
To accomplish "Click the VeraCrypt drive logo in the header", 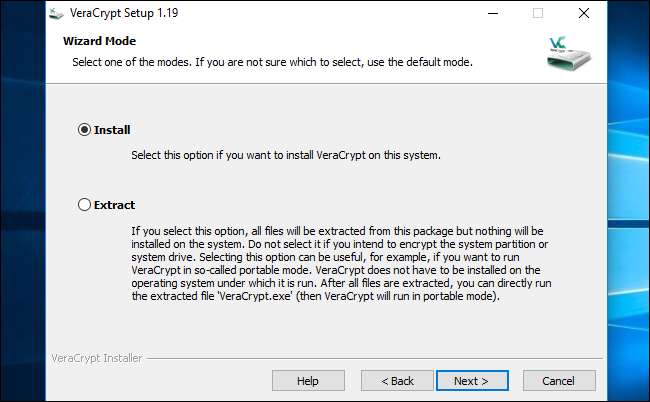I will tap(569, 56).
